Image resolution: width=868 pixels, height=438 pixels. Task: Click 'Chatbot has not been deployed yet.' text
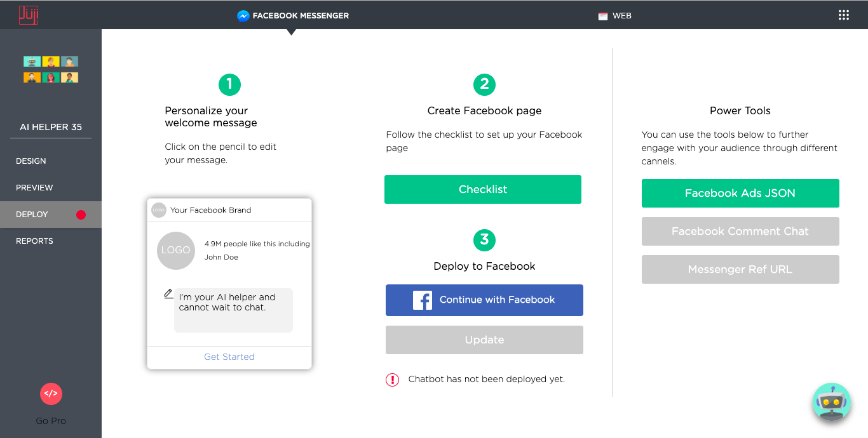click(x=487, y=379)
